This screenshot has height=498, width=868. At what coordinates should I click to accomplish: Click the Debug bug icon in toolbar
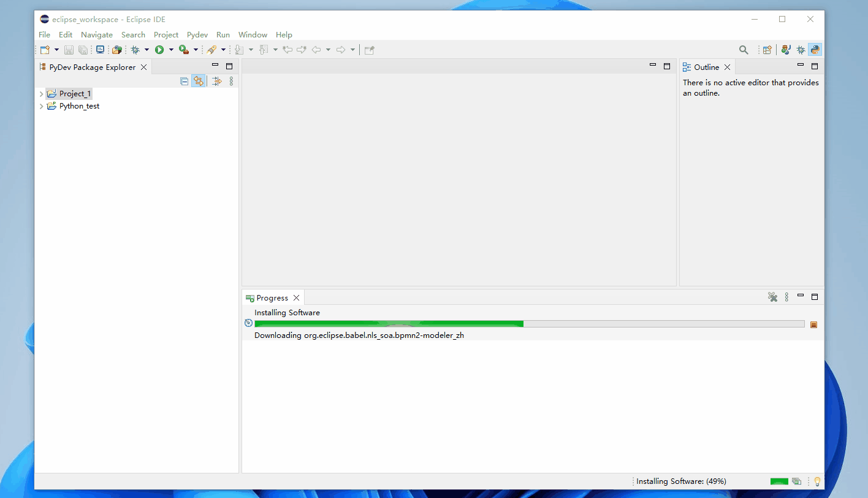click(135, 50)
